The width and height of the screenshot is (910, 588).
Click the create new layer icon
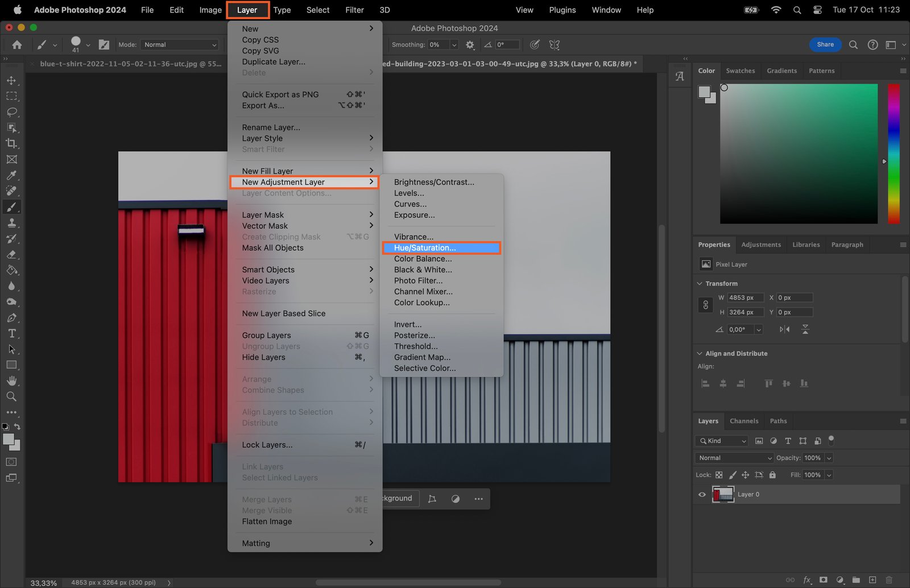pyautogui.click(x=872, y=579)
